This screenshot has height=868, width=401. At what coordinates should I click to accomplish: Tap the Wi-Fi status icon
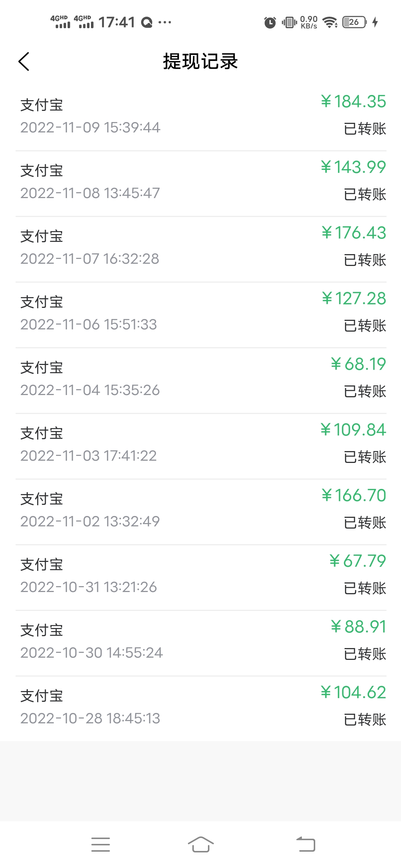[330, 22]
